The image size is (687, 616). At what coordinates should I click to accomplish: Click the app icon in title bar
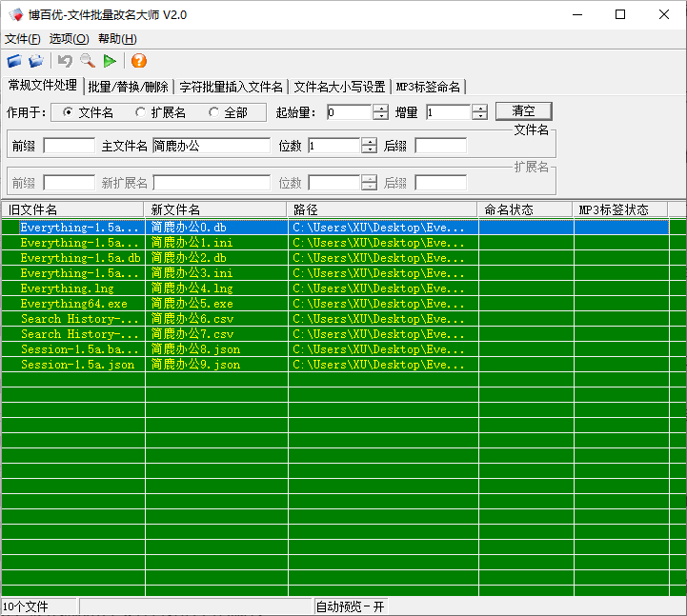pos(15,14)
